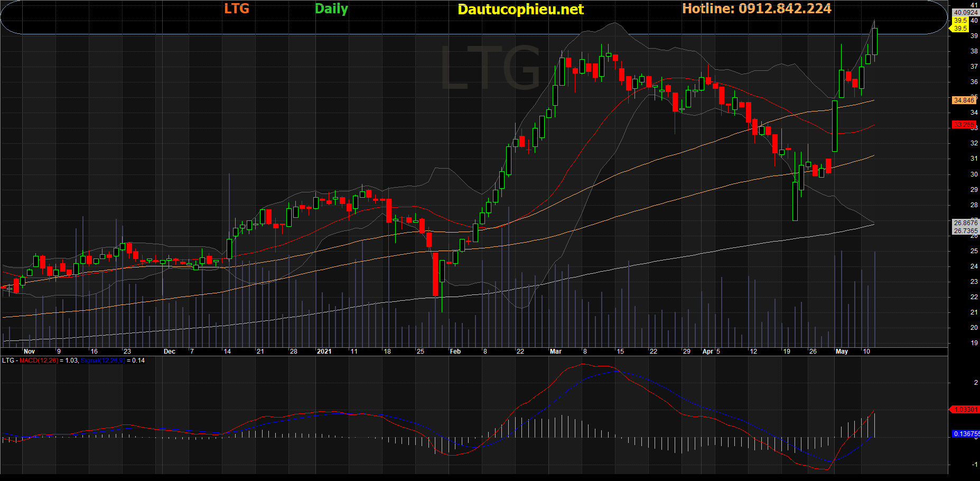980x481 pixels.
Task: Click the Mar label on date axis
Action: click(x=555, y=351)
